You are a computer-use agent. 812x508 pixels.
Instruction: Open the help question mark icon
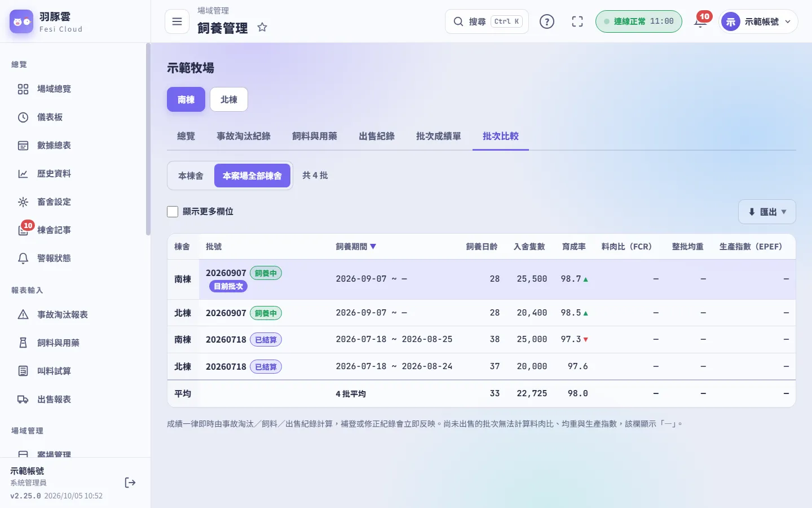pos(547,21)
